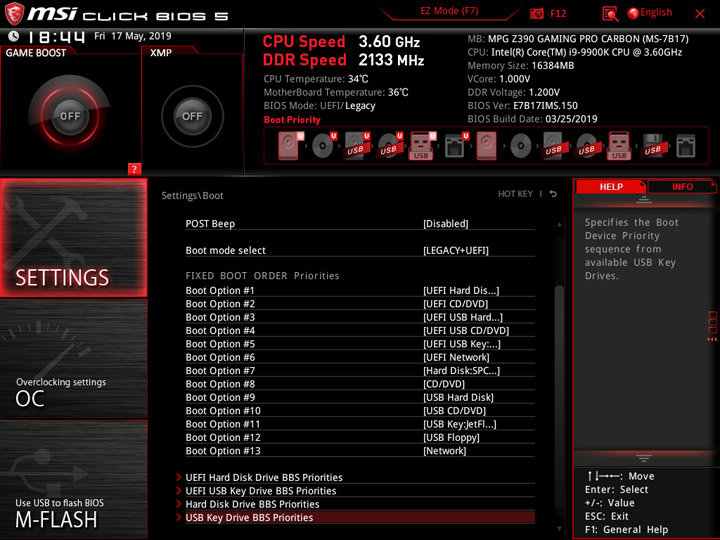Viewport: 720px width, 540px height.
Task: Select the UEFI USB Key boot icon
Action: [422, 146]
